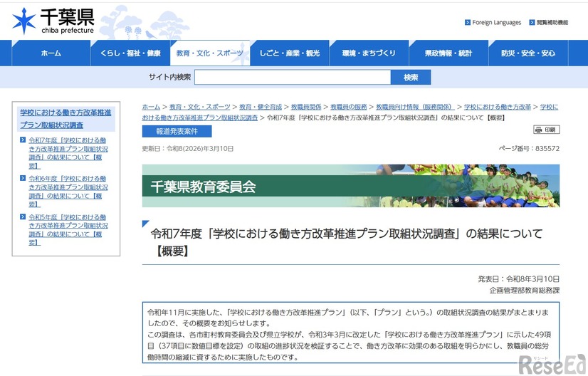
Task: Click the 検索 search button
Action: [x=411, y=78]
